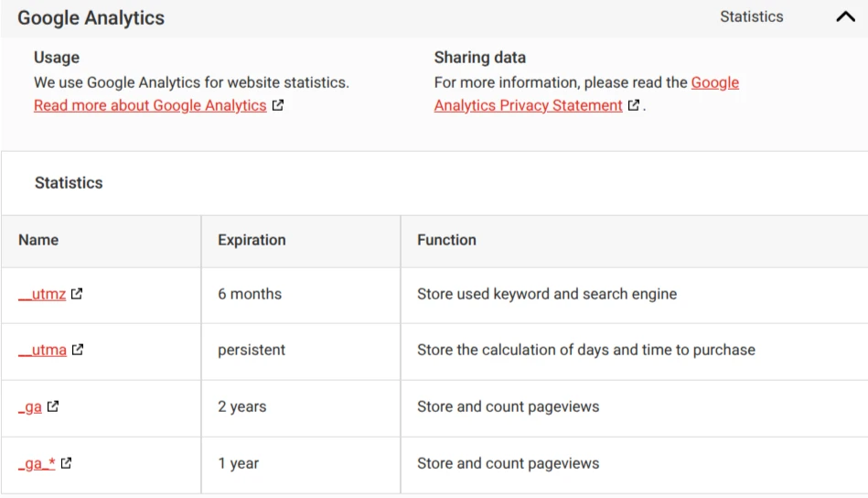Open the _ga cookie link

point(30,406)
